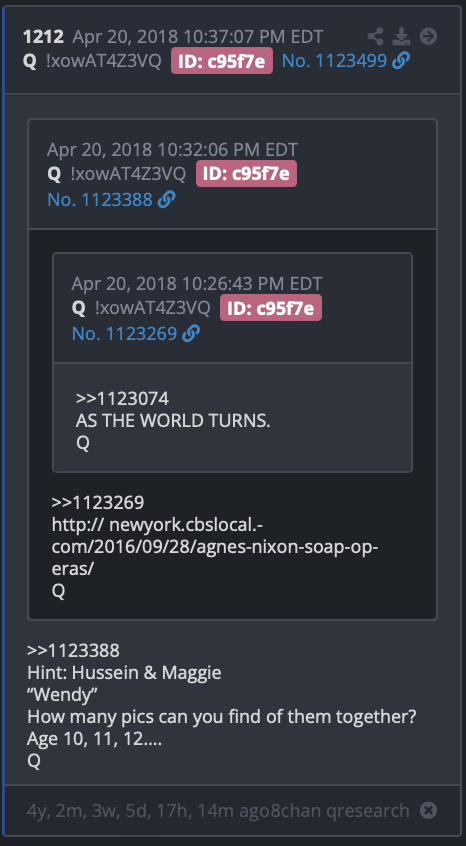The height and width of the screenshot is (846, 466).
Task: Click chain link icon beside No. 1123499
Action: coord(401,61)
